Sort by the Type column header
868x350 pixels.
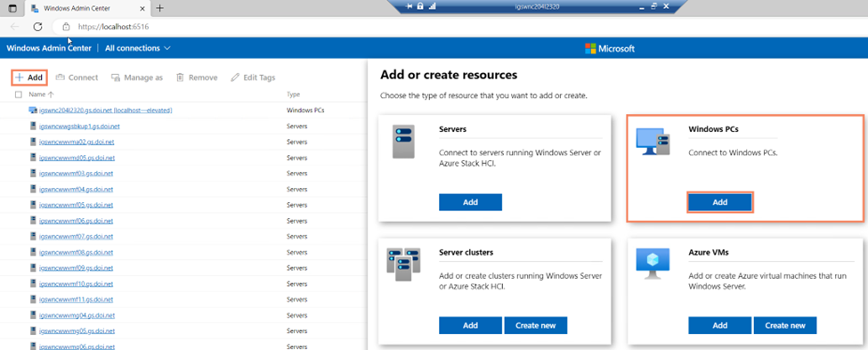(x=294, y=94)
